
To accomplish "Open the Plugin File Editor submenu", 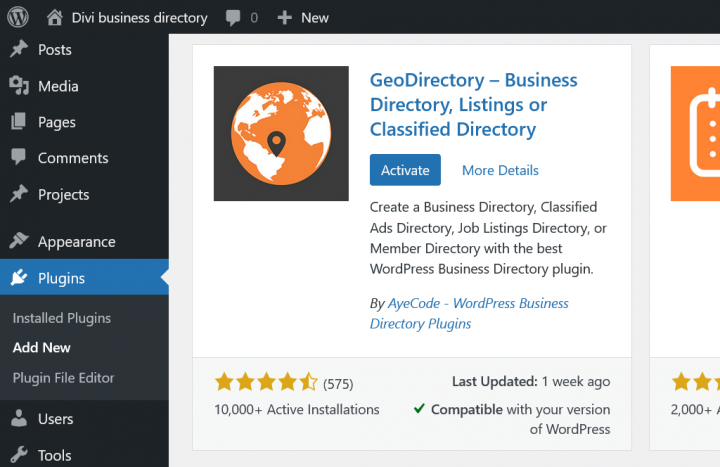I will tap(63, 378).
